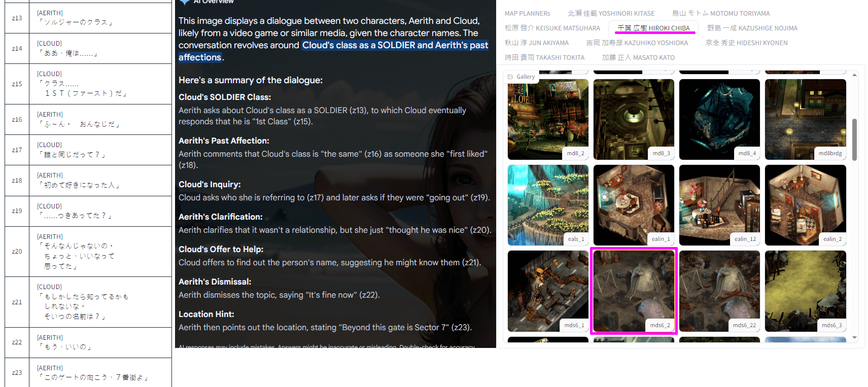Click the z20 row label cell
The height and width of the screenshot is (387, 868).
tap(17, 251)
